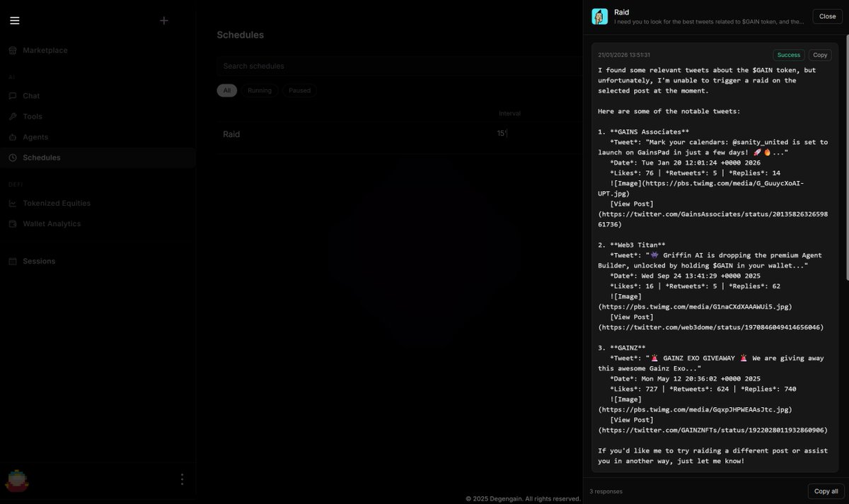Click the G_GuuycXoAI image URL
Image resolution: width=849 pixels, height=504 pixels.
[x=701, y=188]
